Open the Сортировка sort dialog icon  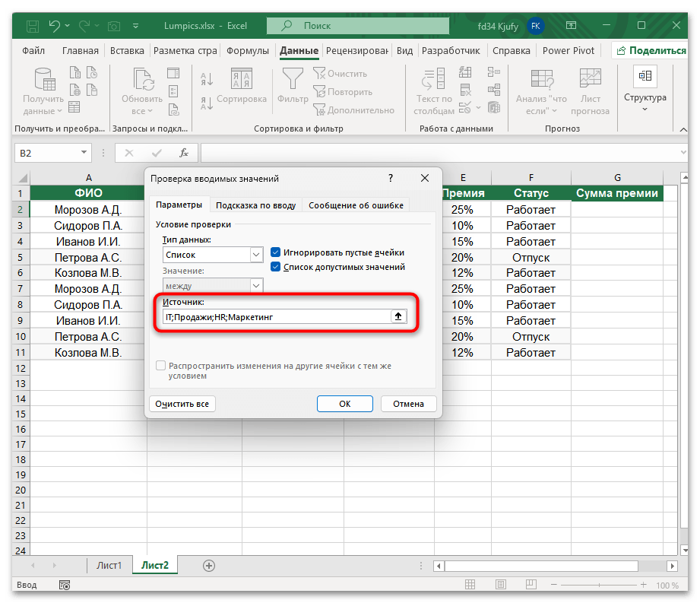(x=241, y=80)
